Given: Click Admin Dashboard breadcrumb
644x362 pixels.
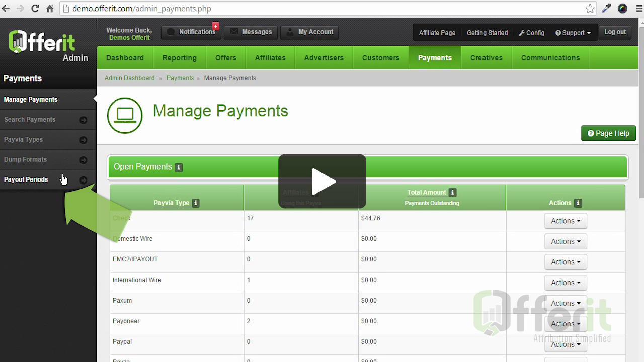Looking at the screenshot, I should 130,78.
